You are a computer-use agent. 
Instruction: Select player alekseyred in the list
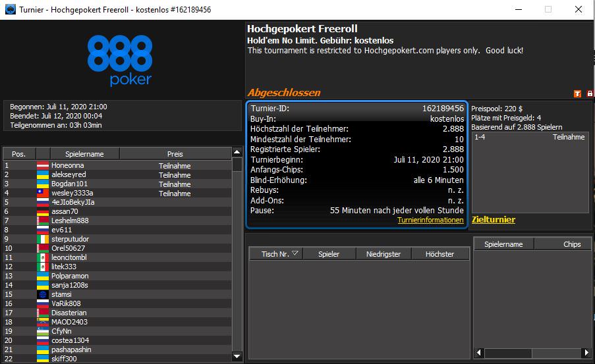tap(69, 175)
